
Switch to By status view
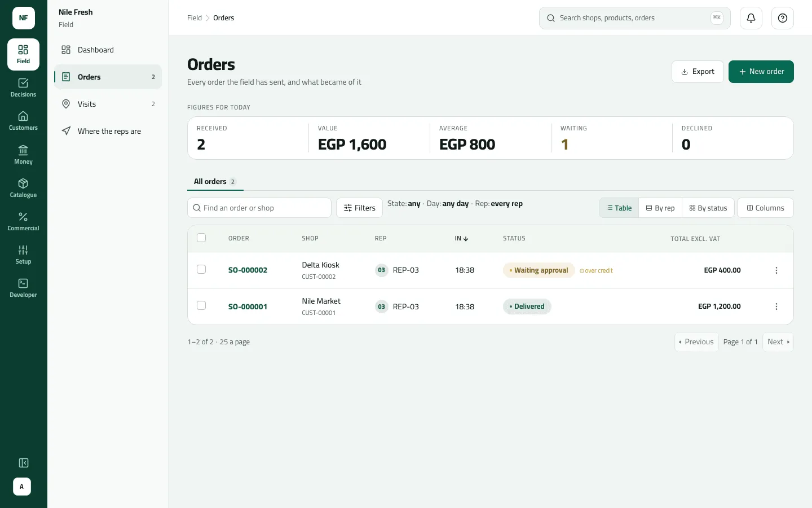tap(708, 208)
